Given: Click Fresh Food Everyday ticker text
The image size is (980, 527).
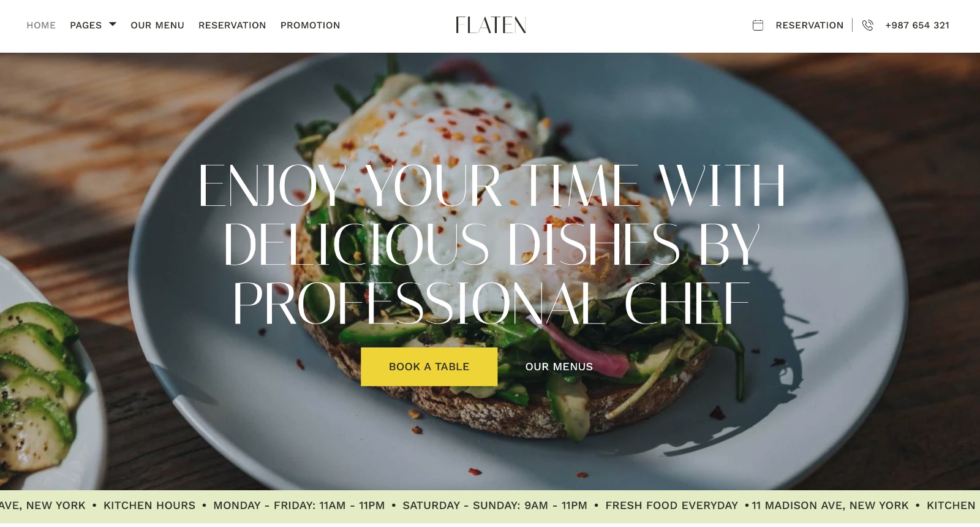Looking at the screenshot, I should click(x=672, y=506).
